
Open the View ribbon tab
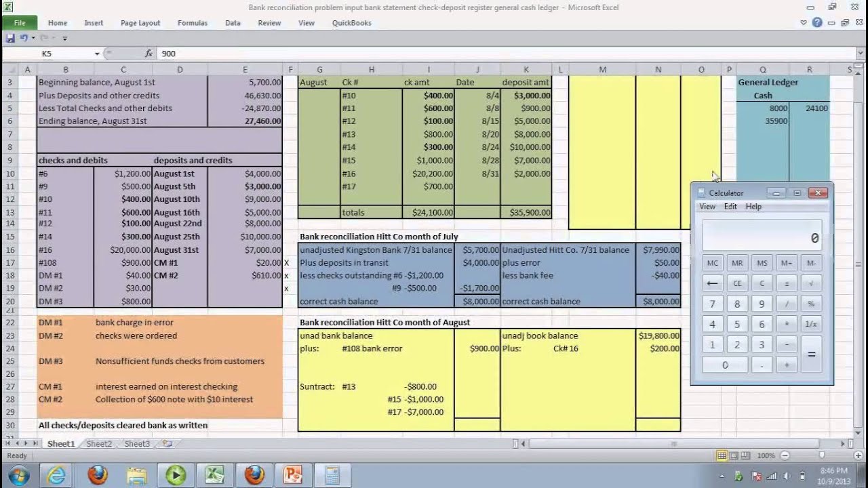(x=307, y=23)
